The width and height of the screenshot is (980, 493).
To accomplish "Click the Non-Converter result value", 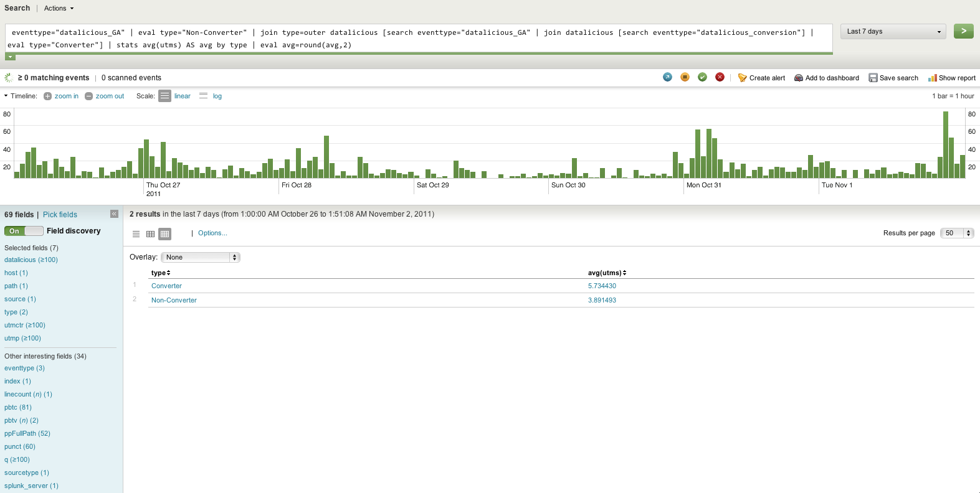I will pos(174,300).
